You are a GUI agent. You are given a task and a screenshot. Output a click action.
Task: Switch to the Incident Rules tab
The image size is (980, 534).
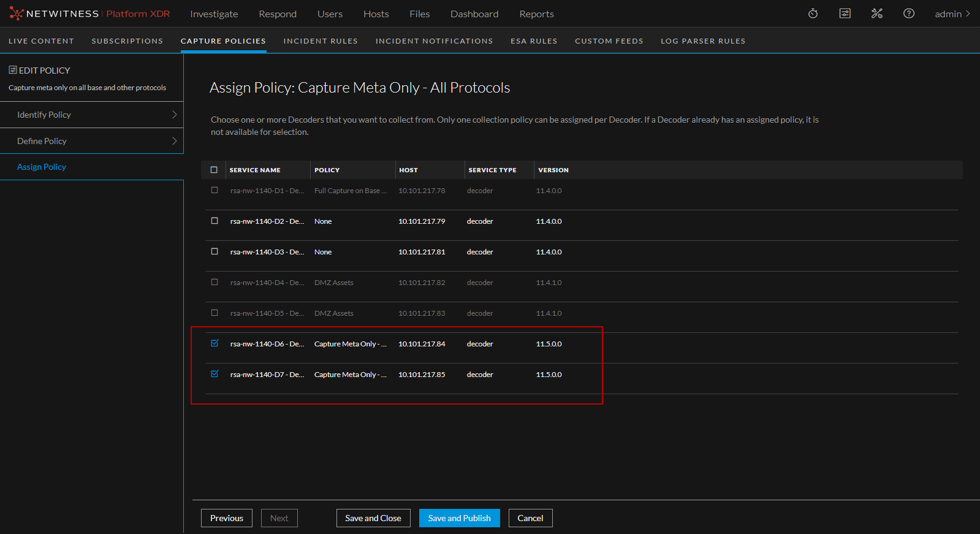click(x=320, y=41)
